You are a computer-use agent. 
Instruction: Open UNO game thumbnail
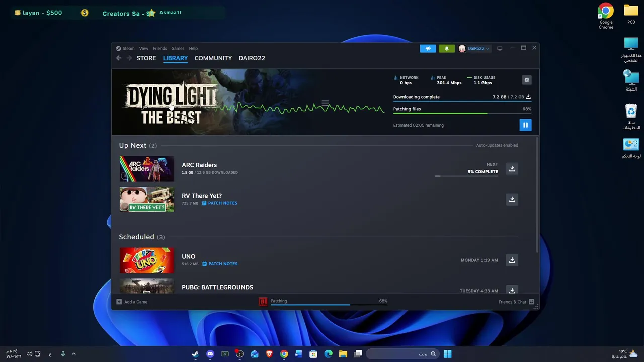point(146,260)
